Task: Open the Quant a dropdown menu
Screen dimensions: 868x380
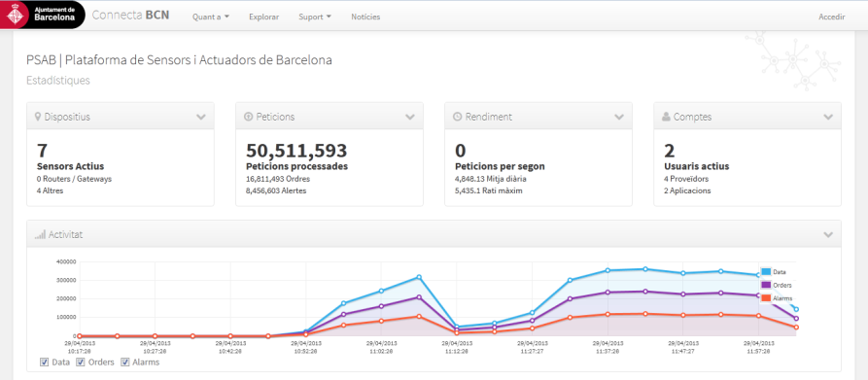Action: point(211,17)
